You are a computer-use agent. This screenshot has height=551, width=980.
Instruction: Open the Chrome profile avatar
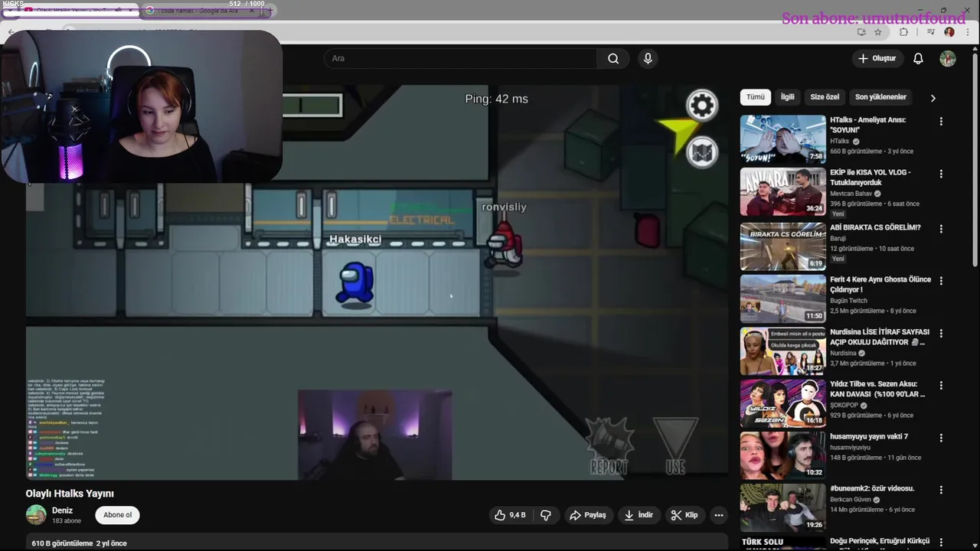[x=949, y=32]
